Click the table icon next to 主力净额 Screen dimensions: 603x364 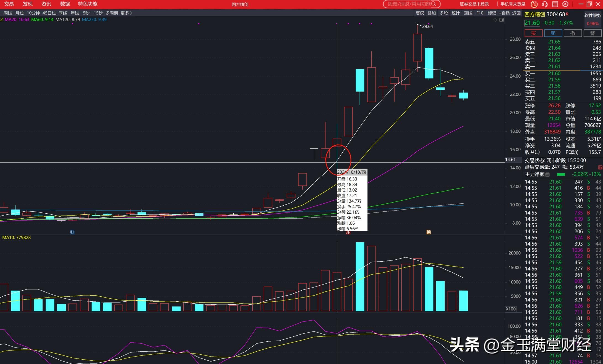coord(548,174)
